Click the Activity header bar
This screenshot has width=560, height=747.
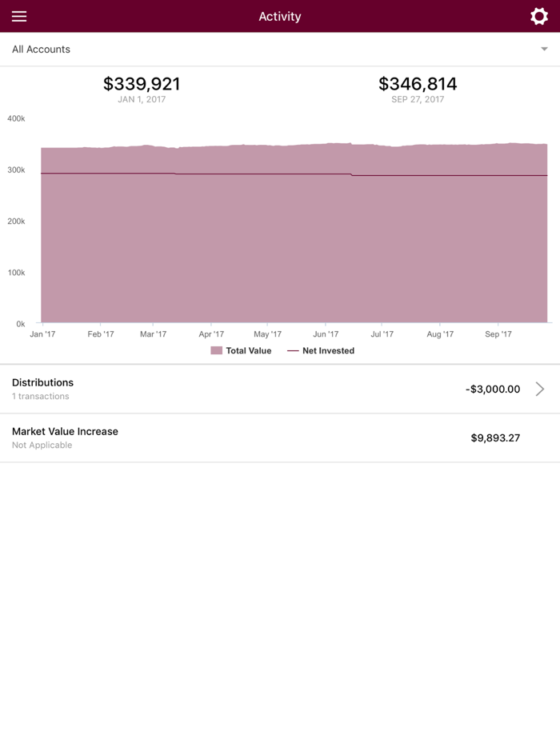click(x=280, y=16)
